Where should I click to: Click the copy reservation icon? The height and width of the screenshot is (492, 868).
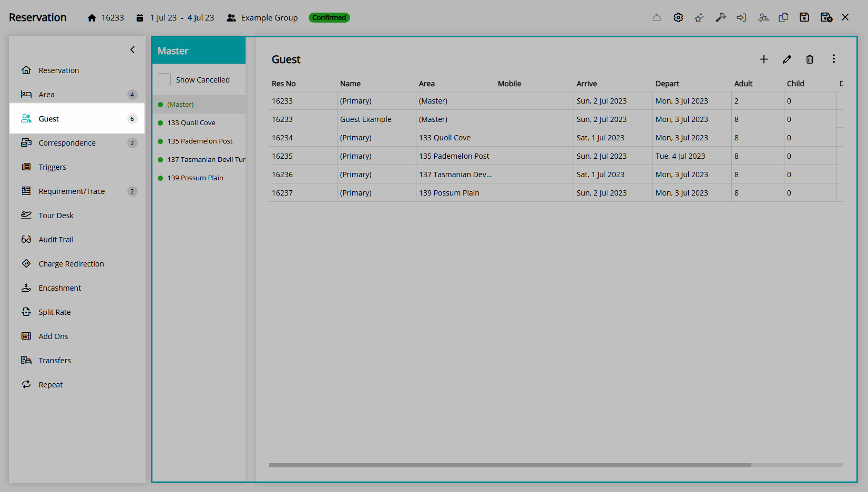[783, 17]
